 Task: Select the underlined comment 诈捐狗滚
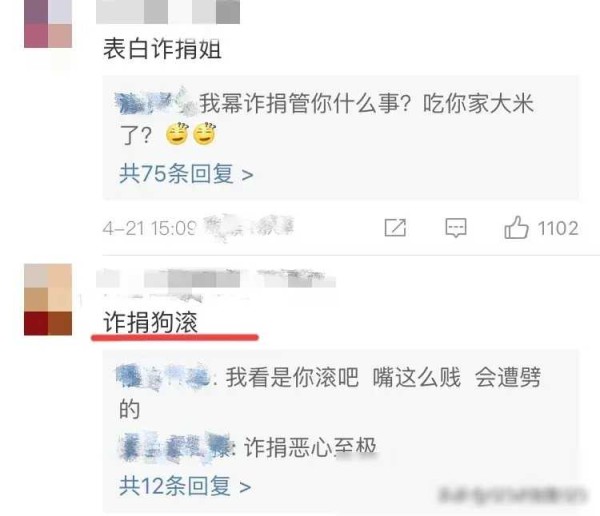coord(150,322)
